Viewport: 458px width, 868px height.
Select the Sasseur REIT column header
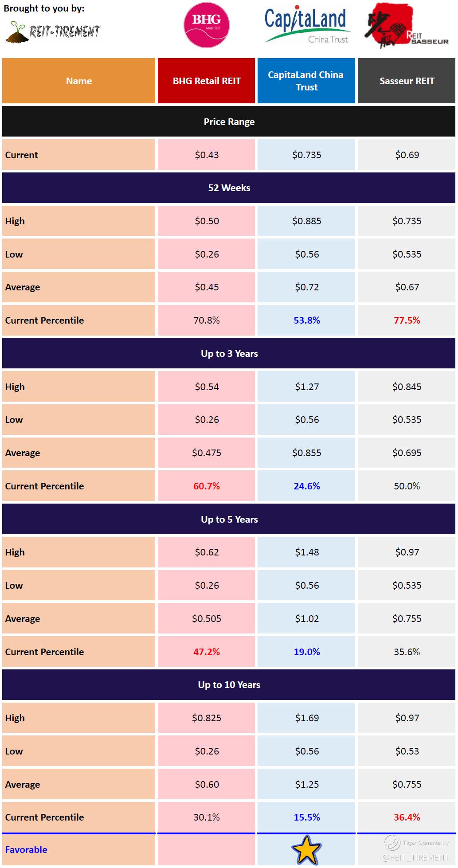pos(407,81)
